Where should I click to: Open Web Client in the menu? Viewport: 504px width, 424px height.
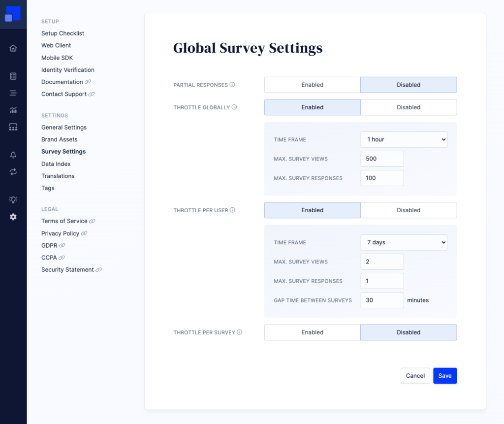point(56,45)
